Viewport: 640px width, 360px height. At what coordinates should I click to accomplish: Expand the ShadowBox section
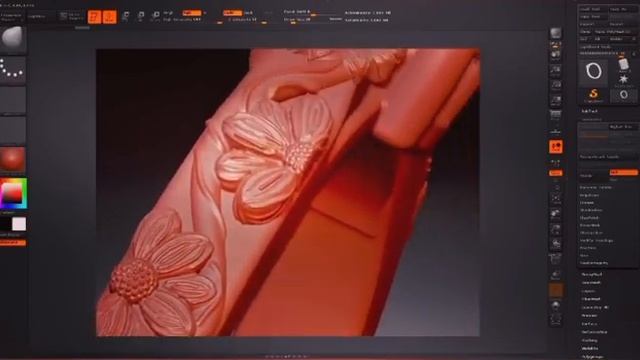point(591,210)
